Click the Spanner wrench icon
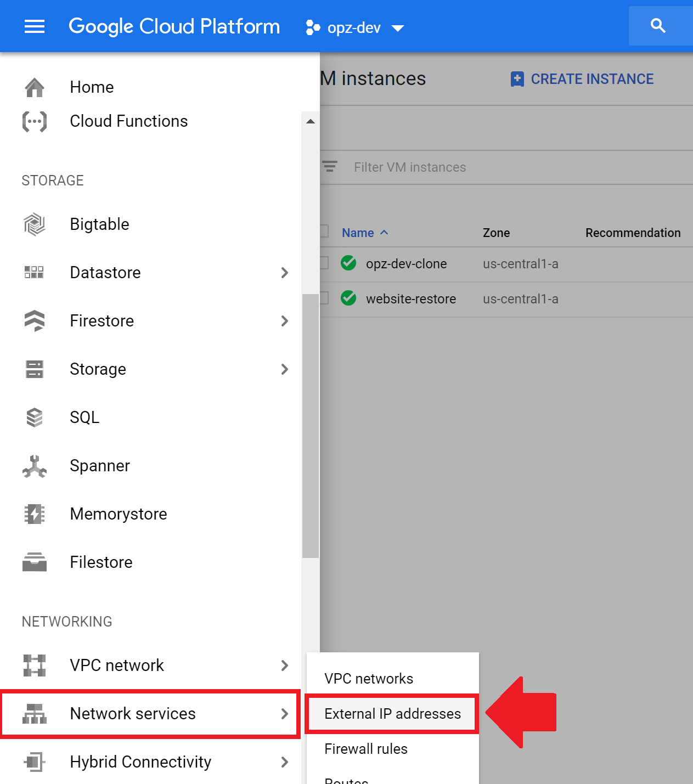This screenshot has height=784, width=693. click(x=35, y=466)
